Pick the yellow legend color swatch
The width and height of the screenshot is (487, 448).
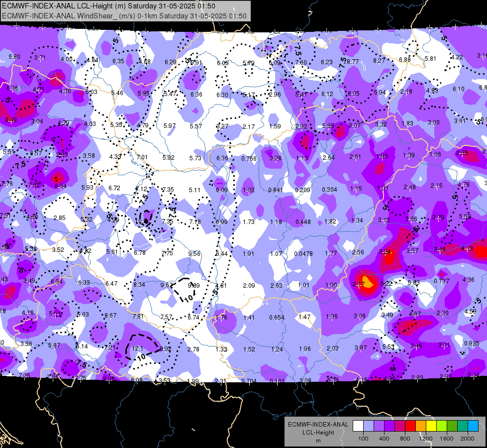pos(431,426)
